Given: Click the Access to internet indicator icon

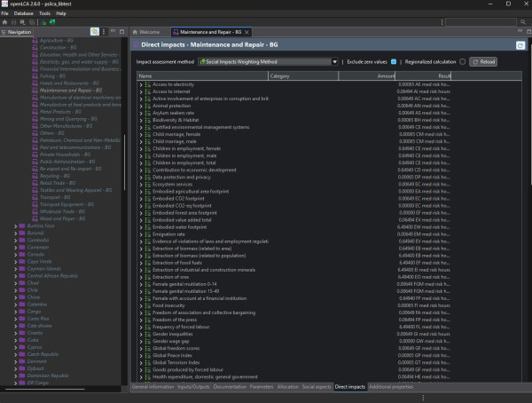Looking at the screenshot, I should (148, 91).
